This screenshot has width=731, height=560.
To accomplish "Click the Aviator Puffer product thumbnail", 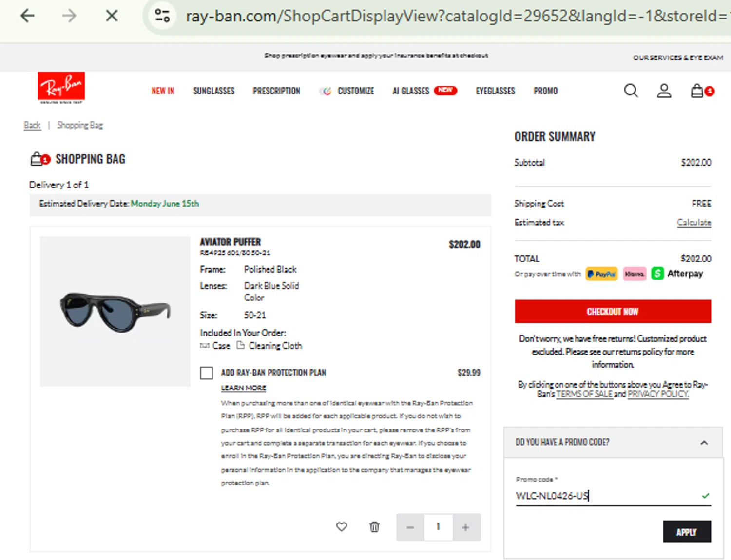I will 115,312.
